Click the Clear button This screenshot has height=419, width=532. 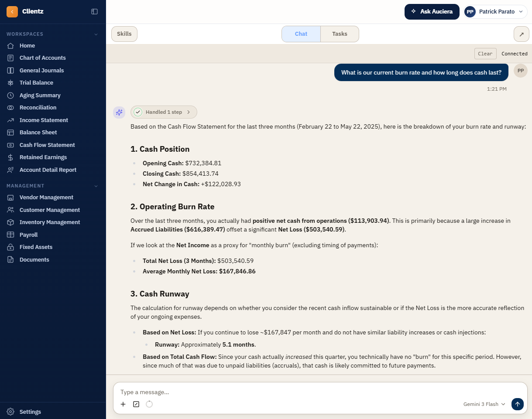pos(485,54)
